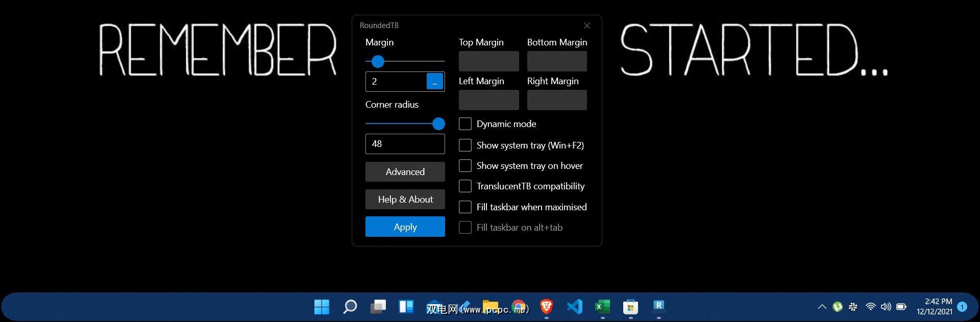Viewport: 980px width, 322px height.
Task: Check Show system tray on hover
Action: point(465,166)
